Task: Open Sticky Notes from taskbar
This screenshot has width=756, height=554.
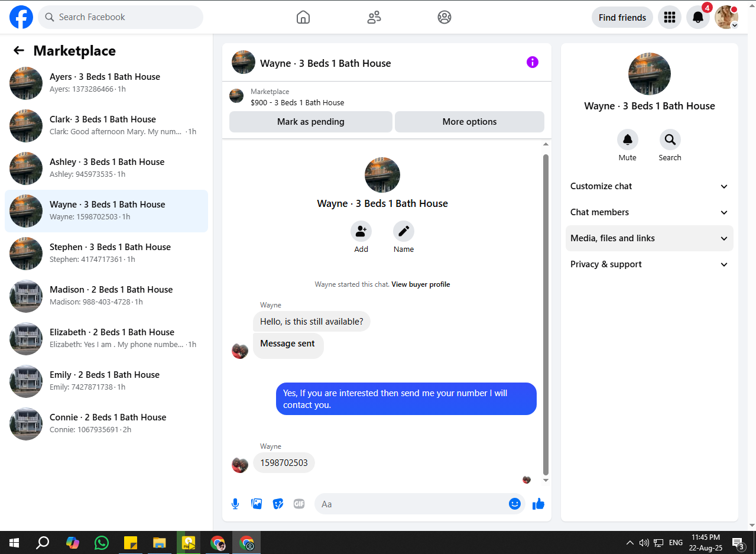Action: [x=131, y=542]
